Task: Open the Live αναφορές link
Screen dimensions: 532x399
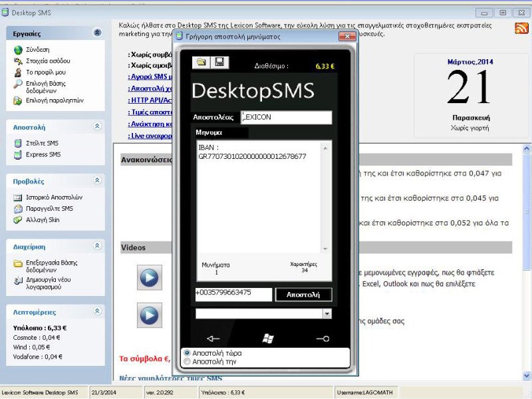Action: click(150, 136)
